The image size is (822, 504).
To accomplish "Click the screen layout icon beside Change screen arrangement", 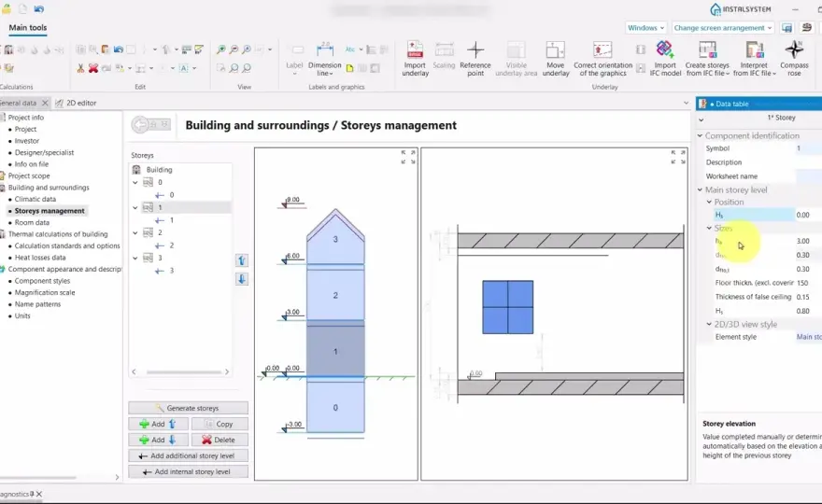I will 787,28.
